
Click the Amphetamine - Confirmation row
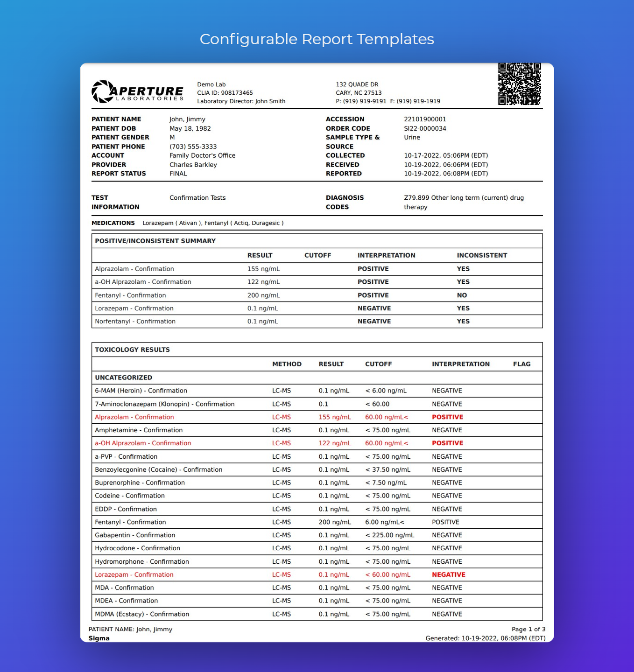317,430
